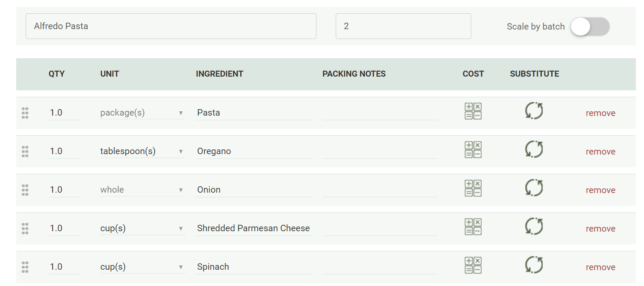Remove the Onion ingredient row
The height and width of the screenshot is (286, 644).
pyautogui.click(x=600, y=190)
